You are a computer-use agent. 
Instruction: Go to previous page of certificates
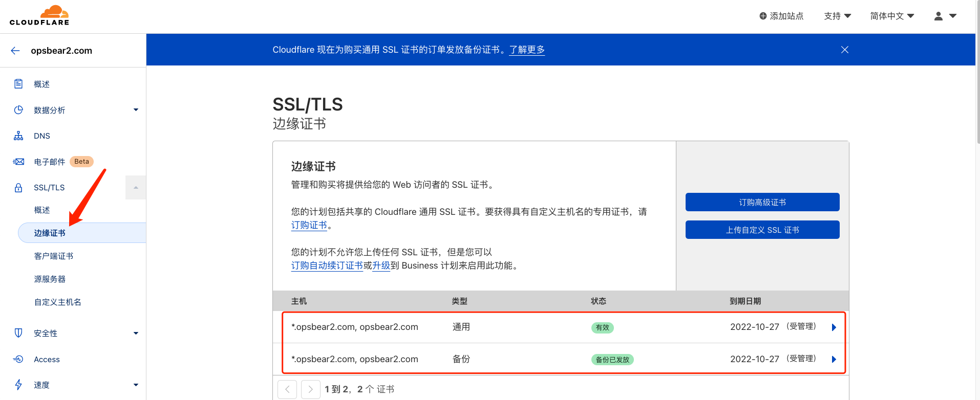coord(287,389)
